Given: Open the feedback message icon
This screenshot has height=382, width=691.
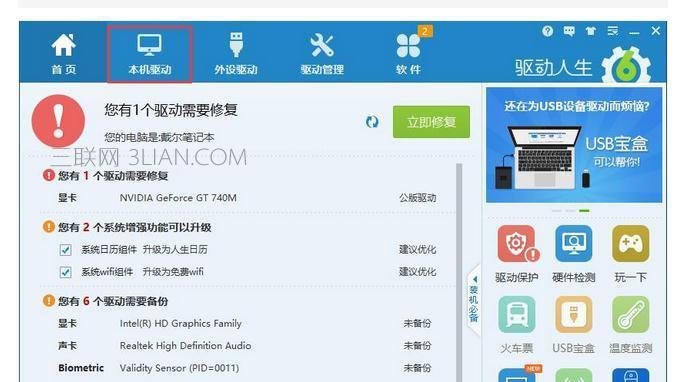Looking at the screenshot, I should (x=569, y=31).
